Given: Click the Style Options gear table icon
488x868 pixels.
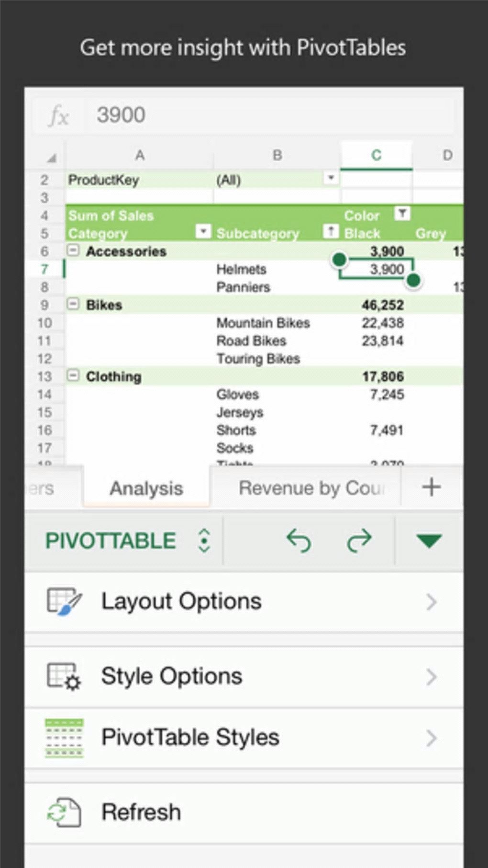Looking at the screenshot, I should (x=64, y=676).
